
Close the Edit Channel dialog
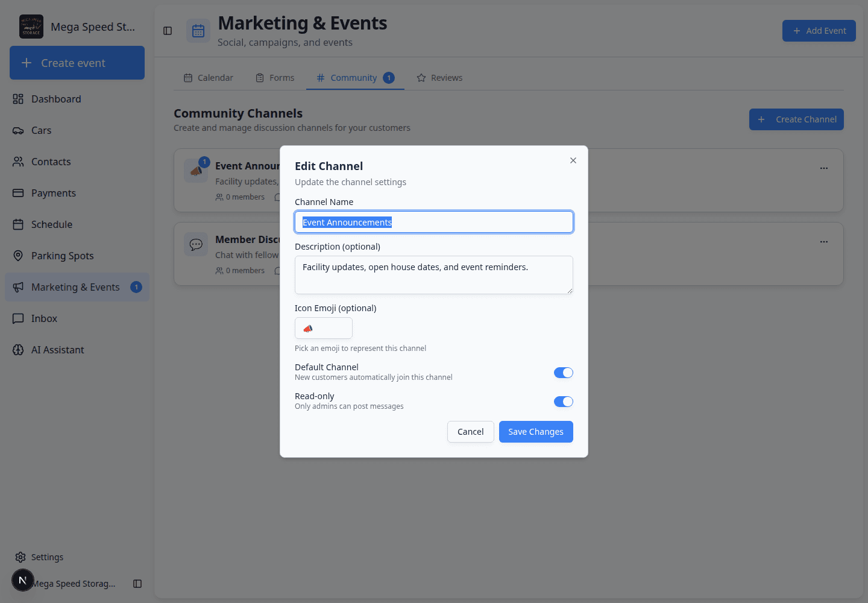tap(573, 160)
